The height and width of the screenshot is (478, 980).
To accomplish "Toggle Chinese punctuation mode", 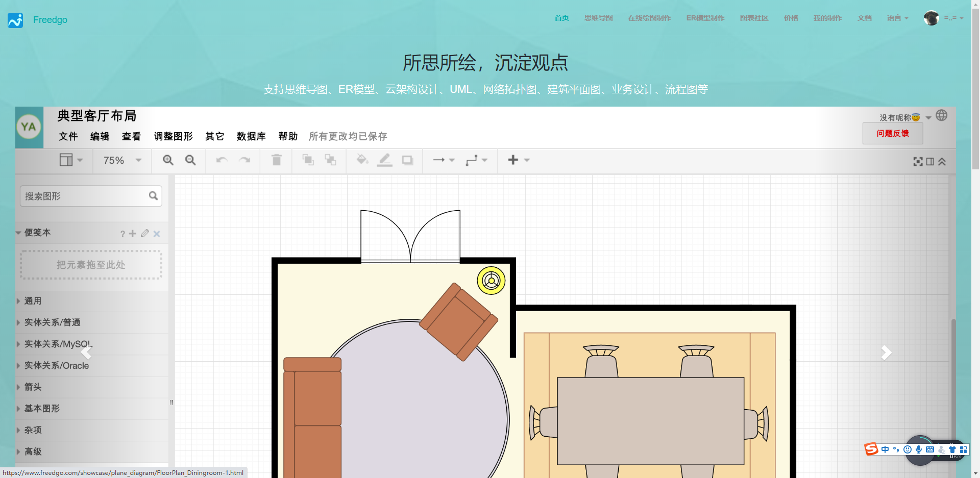I will [896, 449].
